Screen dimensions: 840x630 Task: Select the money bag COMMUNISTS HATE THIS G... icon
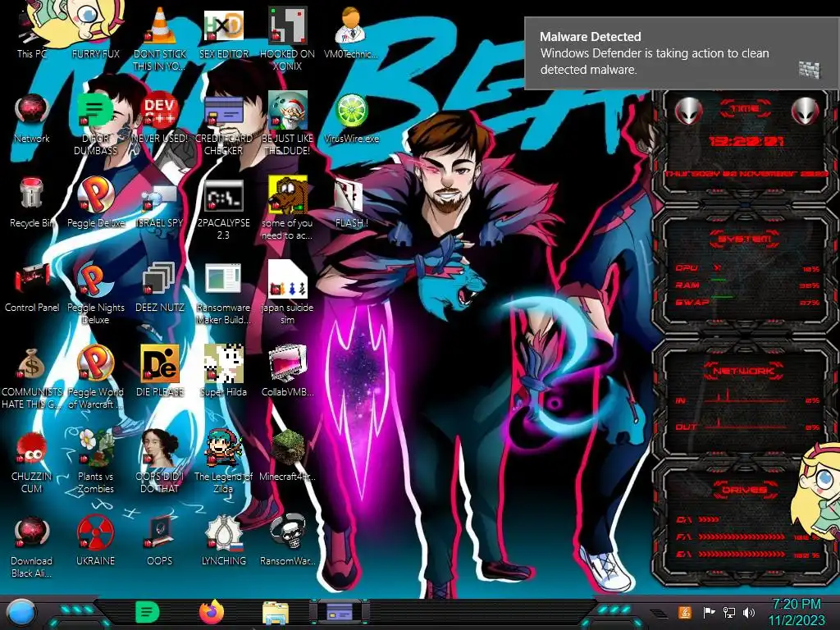pyautogui.click(x=32, y=378)
